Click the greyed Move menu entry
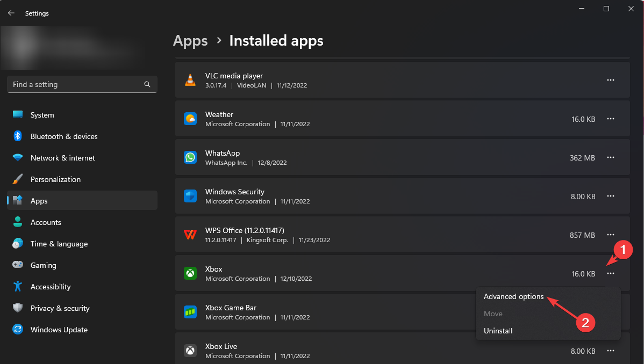The image size is (644, 364). (493, 314)
